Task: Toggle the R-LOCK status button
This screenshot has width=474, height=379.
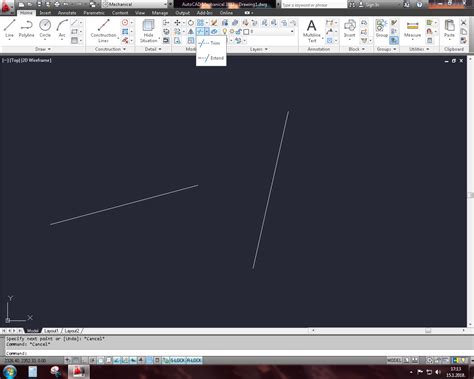Action: [x=194, y=360]
